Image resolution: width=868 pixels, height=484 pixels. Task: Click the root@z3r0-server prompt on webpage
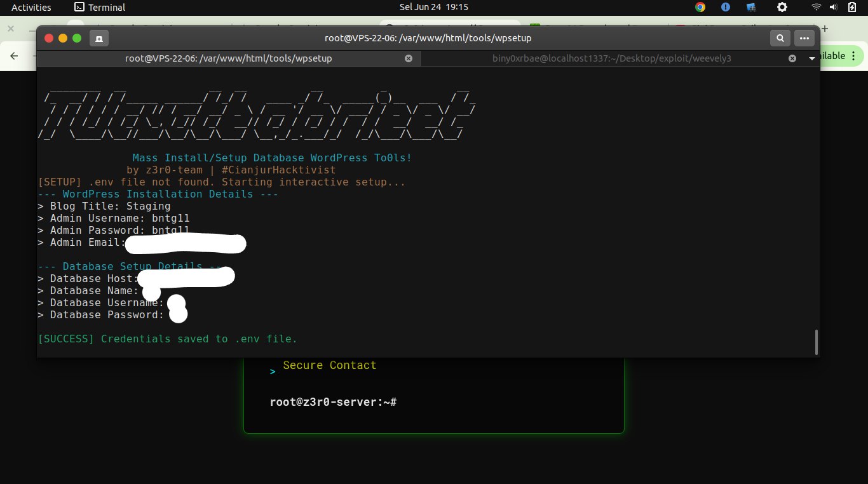tap(334, 402)
